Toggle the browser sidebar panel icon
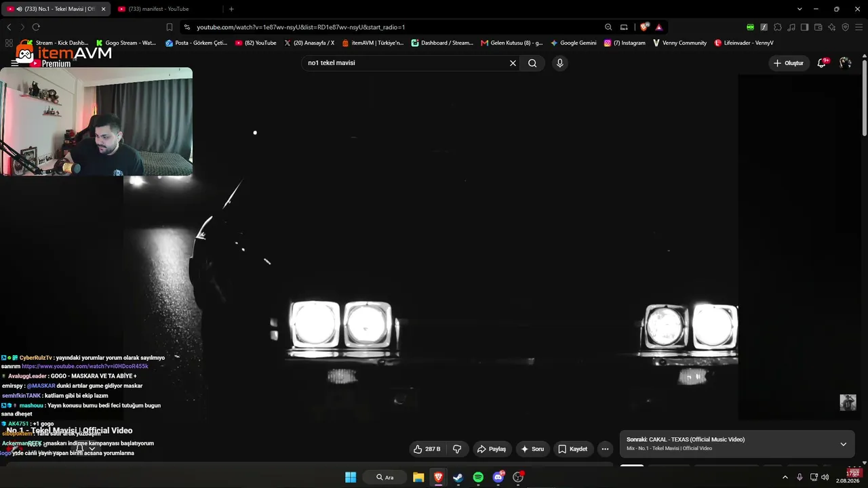 click(x=805, y=27)
